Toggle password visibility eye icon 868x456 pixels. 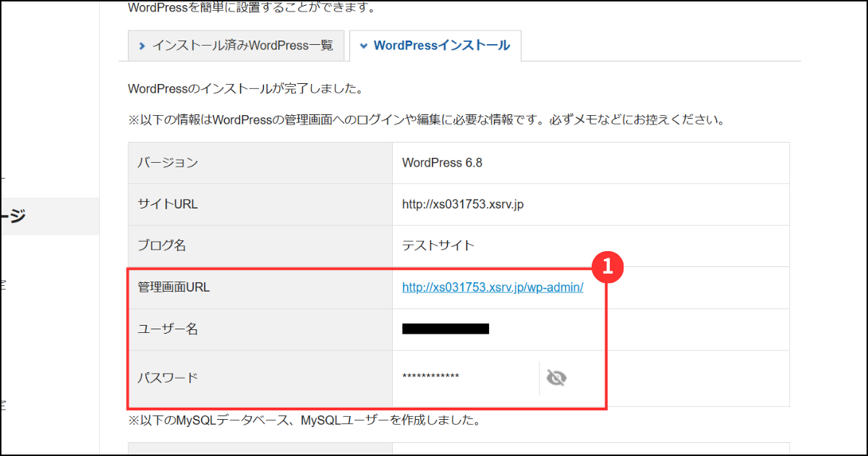[x=556, y=378]
